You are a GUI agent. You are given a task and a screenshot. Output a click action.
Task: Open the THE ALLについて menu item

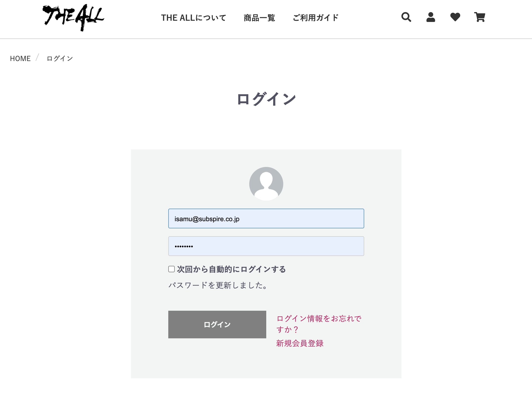click(x=193, y=18)
